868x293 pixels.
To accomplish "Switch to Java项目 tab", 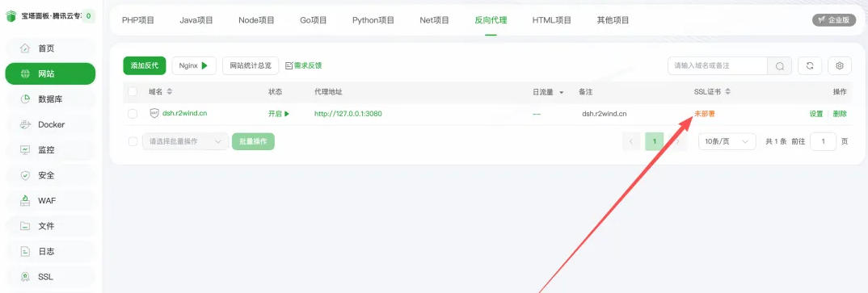I will [196, 20].
